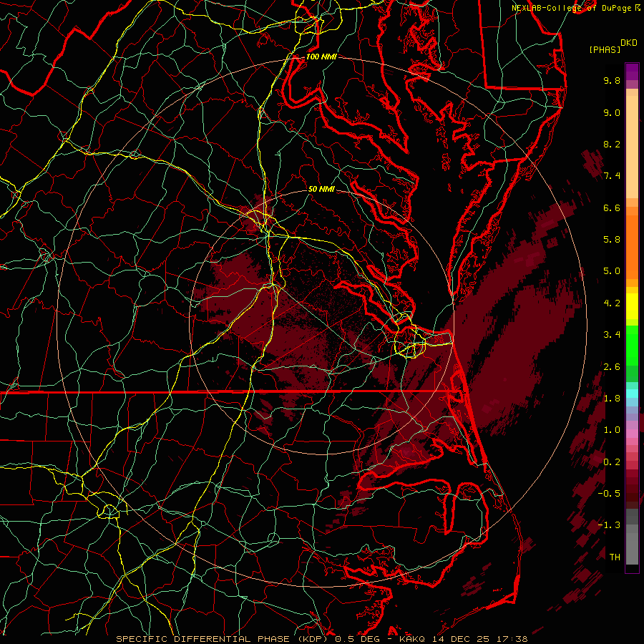Pick the purple top color bar segment
The image size is (644, 644).
pyautogui.click(x=632, y=72)
